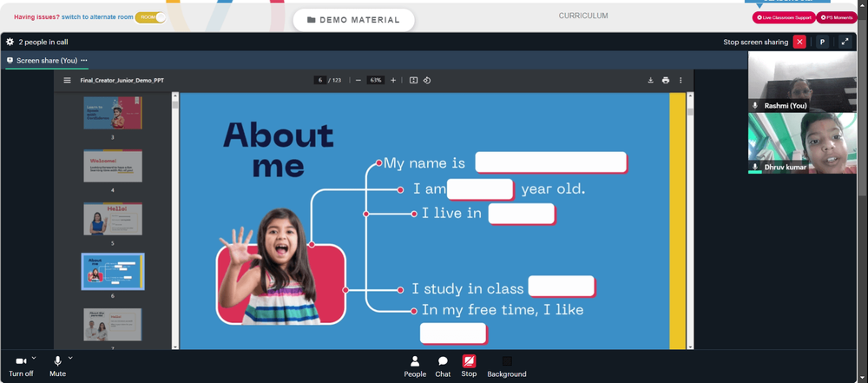This screenshot has height=383, width=868.
Task: Open Background effects option
Action: 507,366
